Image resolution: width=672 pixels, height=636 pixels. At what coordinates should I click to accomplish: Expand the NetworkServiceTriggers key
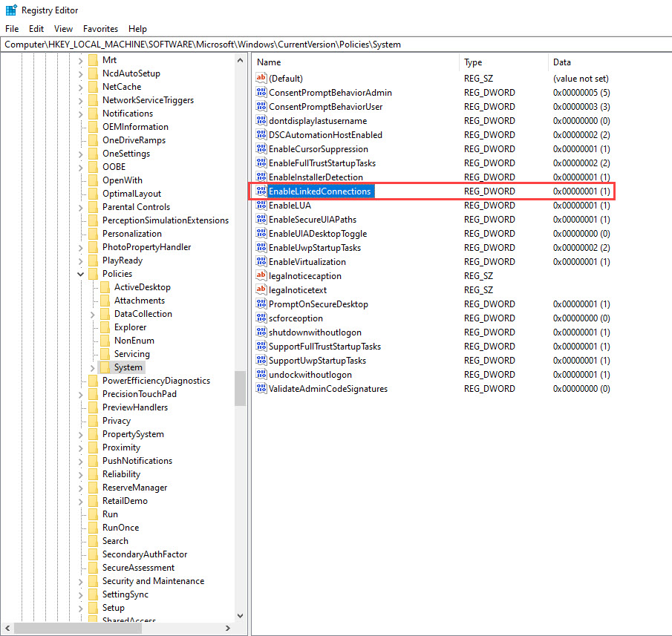point(81,100)
